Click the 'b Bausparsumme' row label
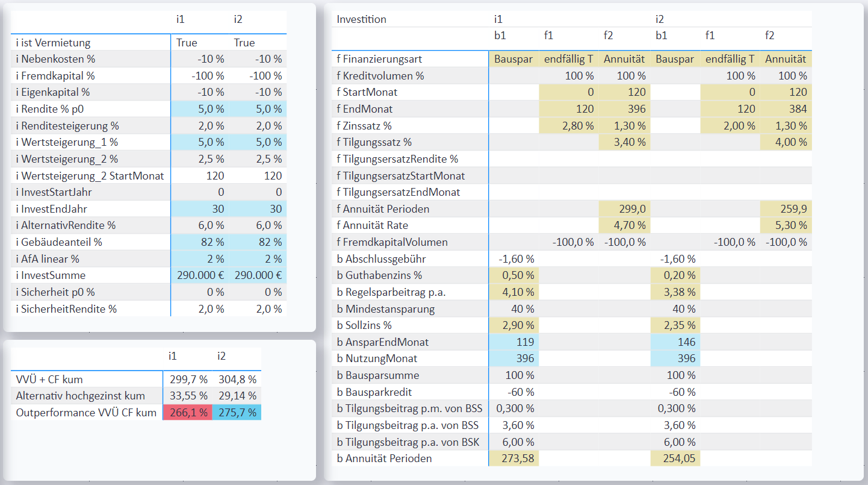 [377, 375]
